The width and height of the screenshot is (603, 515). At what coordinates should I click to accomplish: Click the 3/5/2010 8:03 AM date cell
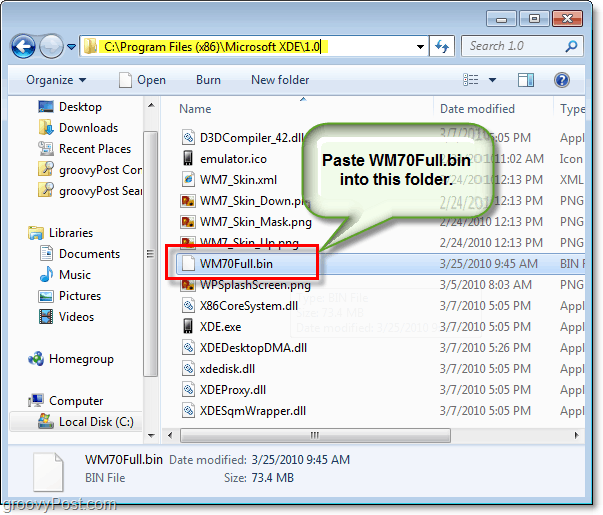click(x=486, y=285)
